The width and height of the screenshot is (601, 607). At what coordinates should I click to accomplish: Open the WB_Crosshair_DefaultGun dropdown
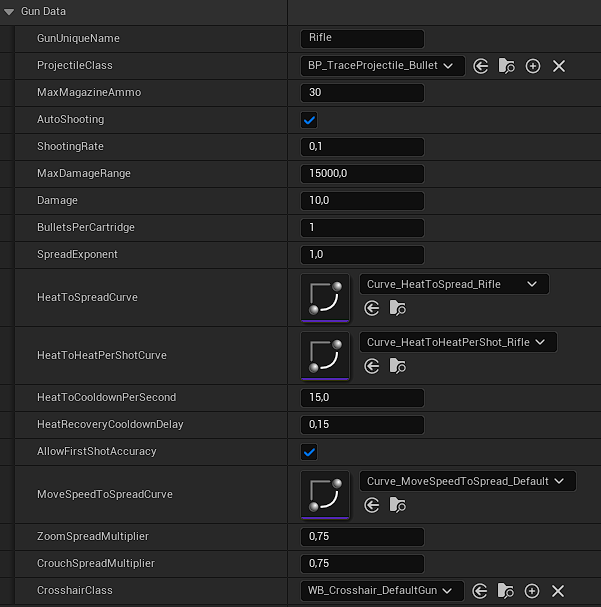pyautogui.click(x=382, y=591)
